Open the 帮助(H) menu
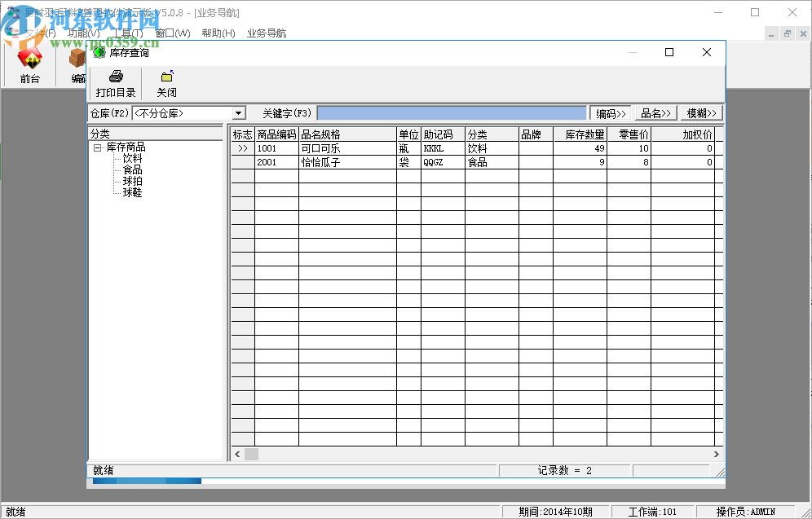Screen dimensions: 812x519 [x=218, y=33]
